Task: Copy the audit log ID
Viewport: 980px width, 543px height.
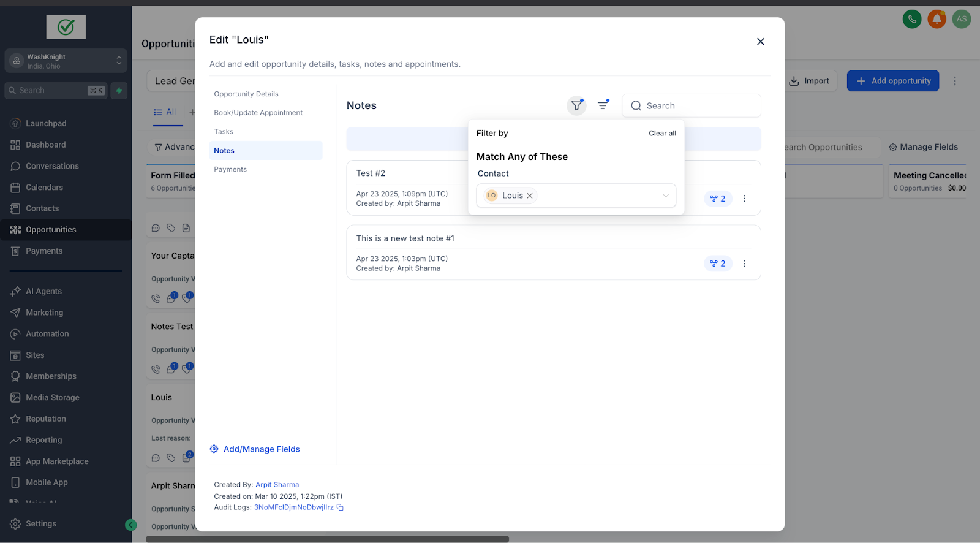Action: 340,507
